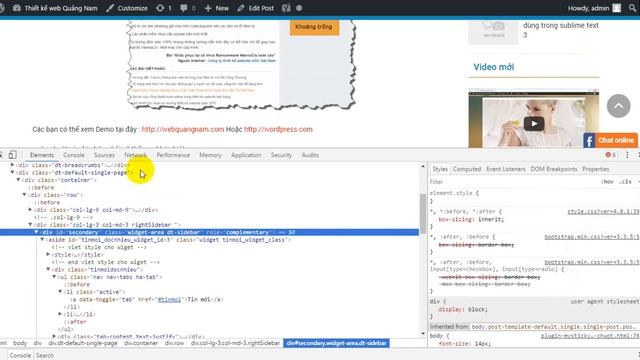The image size is (640, 360).
Task: Switch to the Elements tab
Action: click(x=42, y=155)
